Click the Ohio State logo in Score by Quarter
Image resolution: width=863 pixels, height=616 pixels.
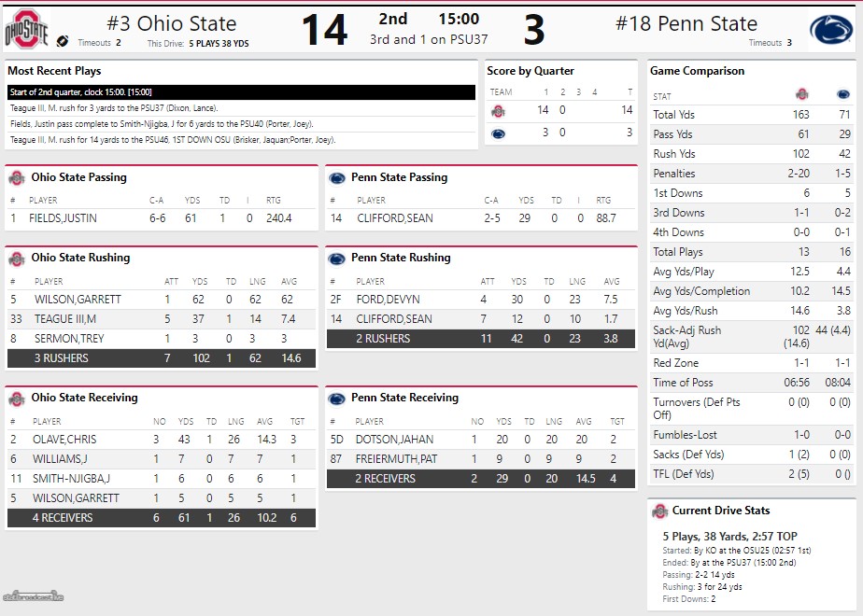tap(498, 111)
